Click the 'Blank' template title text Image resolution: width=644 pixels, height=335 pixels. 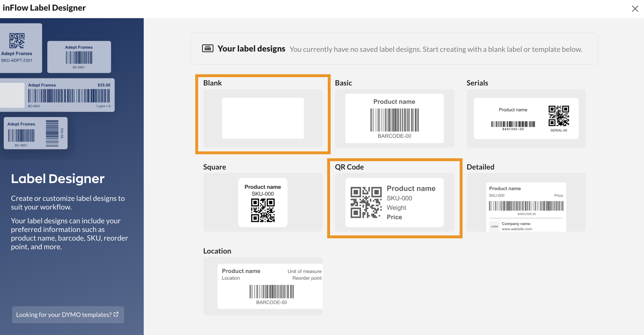point(213,83)
